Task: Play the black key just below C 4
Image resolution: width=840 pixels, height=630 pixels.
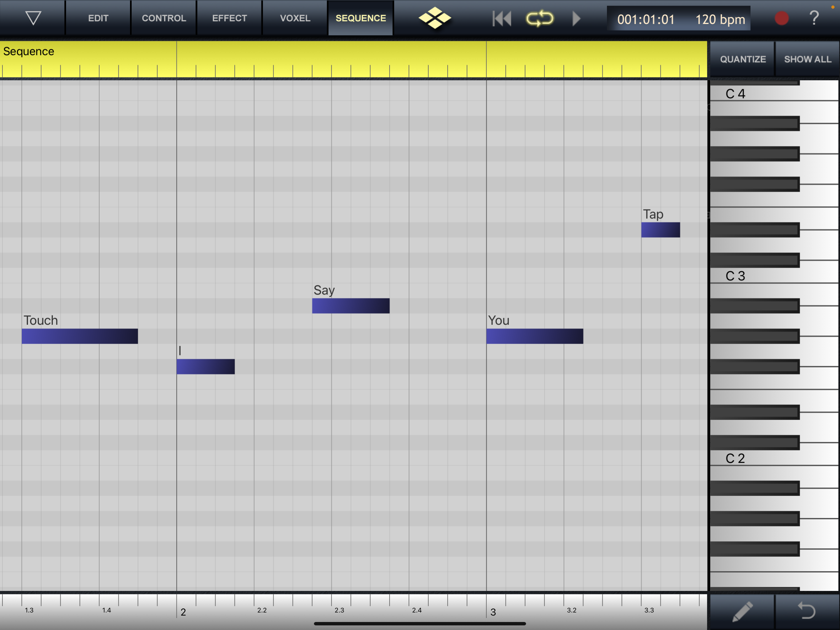Action: coord(755,123)
